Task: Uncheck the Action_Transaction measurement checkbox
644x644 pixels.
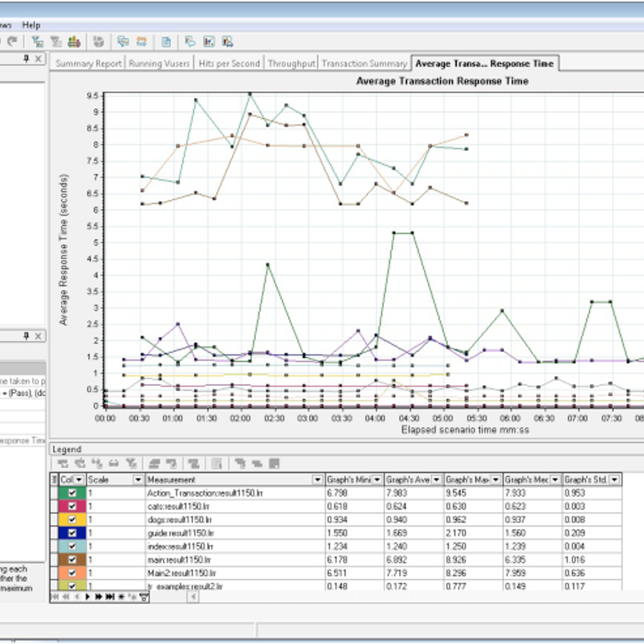Action: [x=72, y=493]
